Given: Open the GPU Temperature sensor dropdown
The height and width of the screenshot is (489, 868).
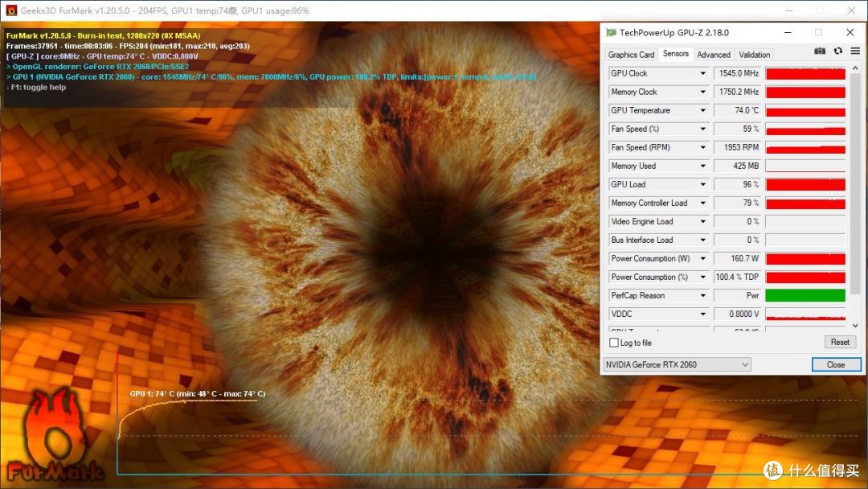Looking at the screenshot, I should coord(702,110).
